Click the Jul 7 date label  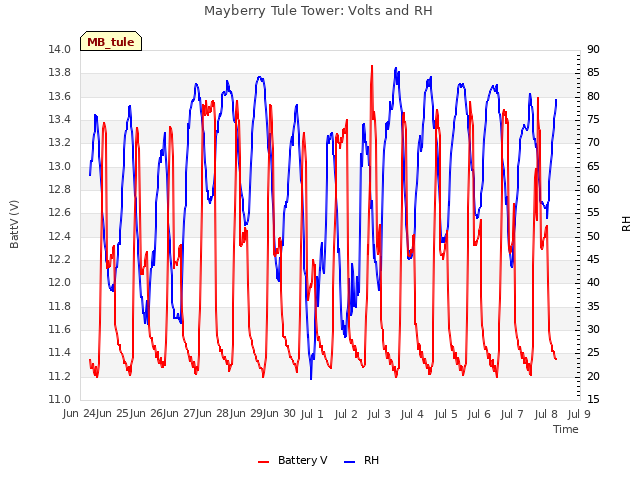click(x=512, y=414)
